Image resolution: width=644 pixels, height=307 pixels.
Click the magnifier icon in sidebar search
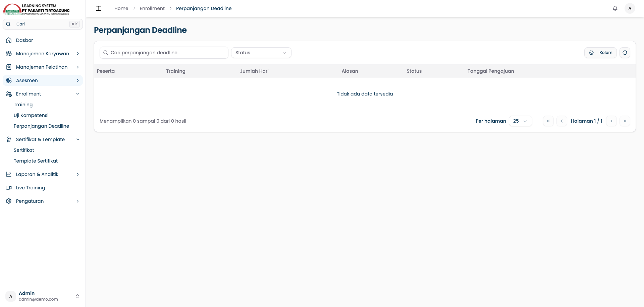[x=8, y=24]
